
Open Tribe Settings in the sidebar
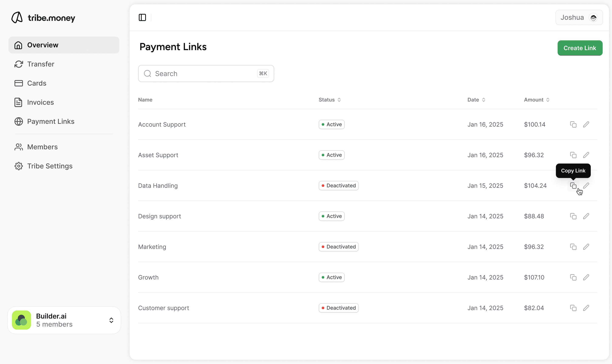(x=50, y=166)
